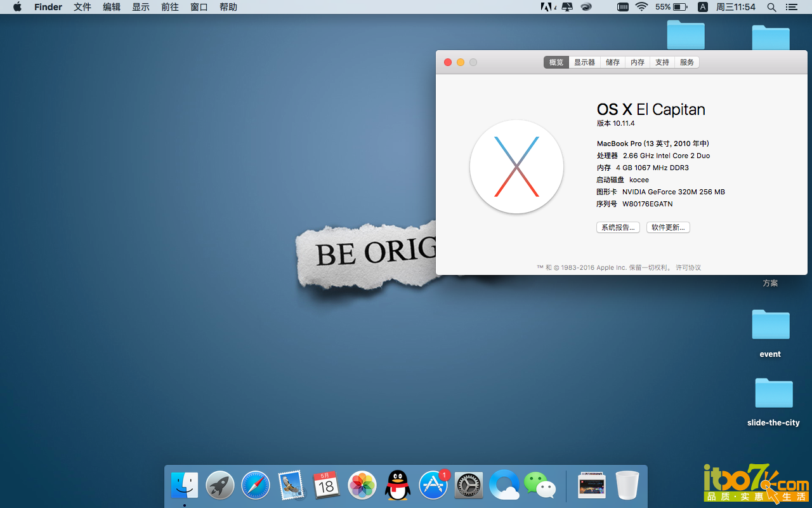Click the OS X El Capitan logo
This screenshot has width=812, height=508.
516,167
